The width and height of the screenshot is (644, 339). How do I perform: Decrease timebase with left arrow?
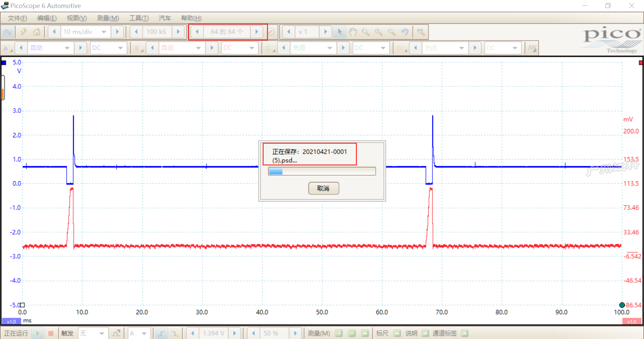54,32
